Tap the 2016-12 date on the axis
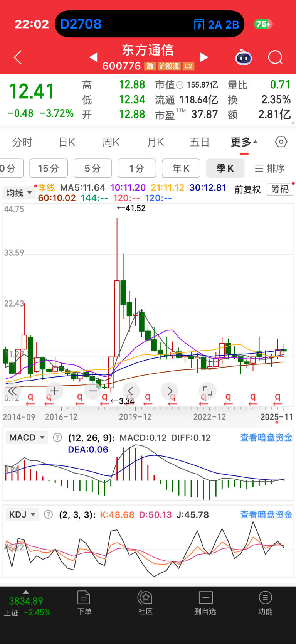The image size is (296, 644). click(61, 417)
